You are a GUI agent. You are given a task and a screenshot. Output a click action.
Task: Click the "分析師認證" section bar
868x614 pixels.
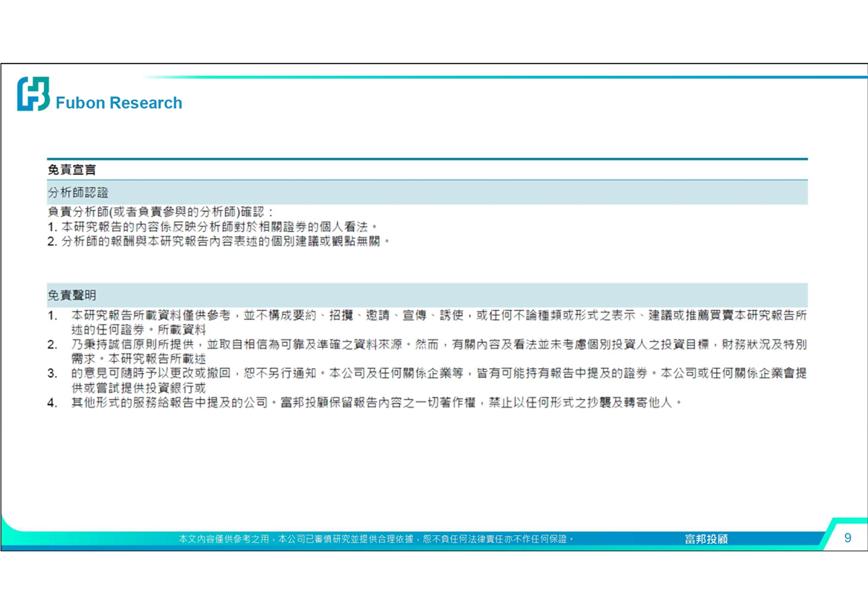pos(427,192)
